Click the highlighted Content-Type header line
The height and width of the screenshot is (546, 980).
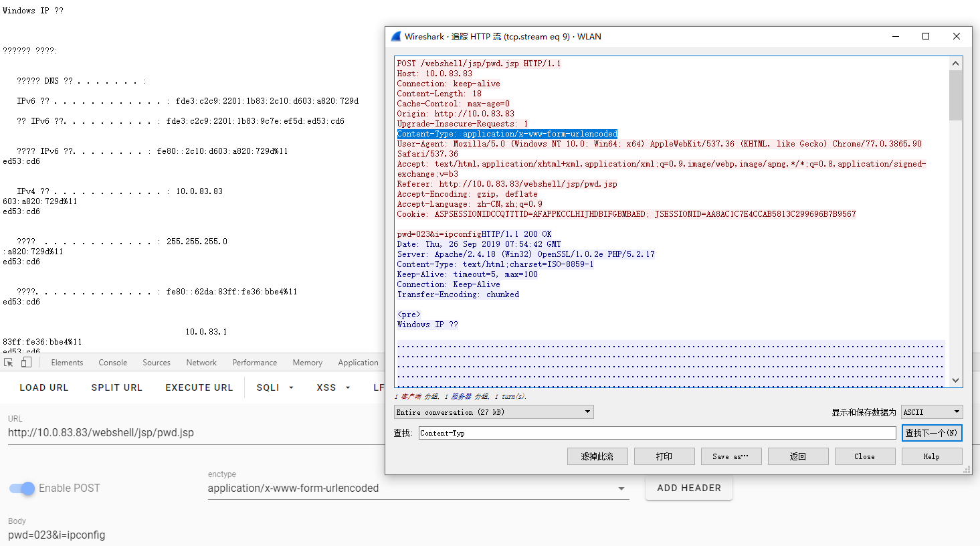coord(507,134)
